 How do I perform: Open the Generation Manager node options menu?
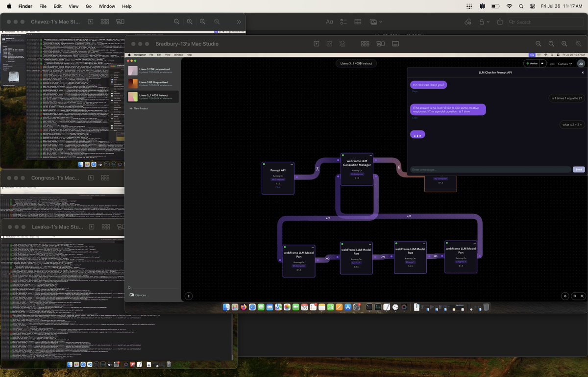370,155
